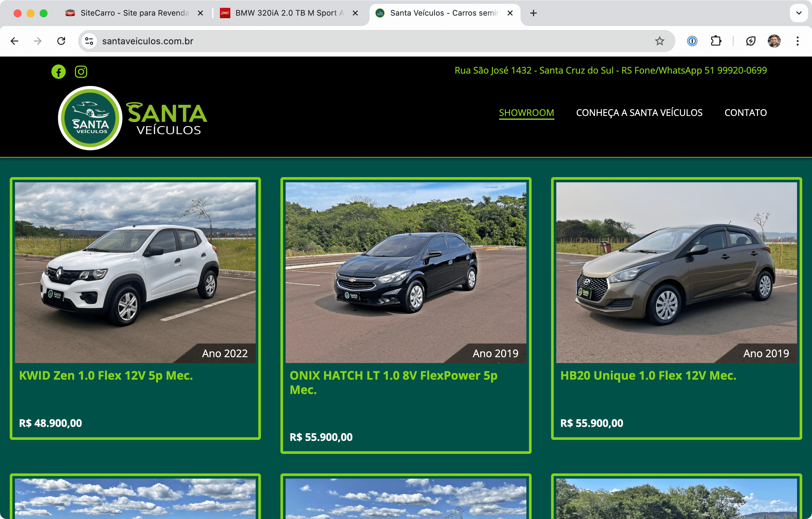812x519 pixels.
Task: Open the brown HB20 car photo
Action: click(676, 273)
